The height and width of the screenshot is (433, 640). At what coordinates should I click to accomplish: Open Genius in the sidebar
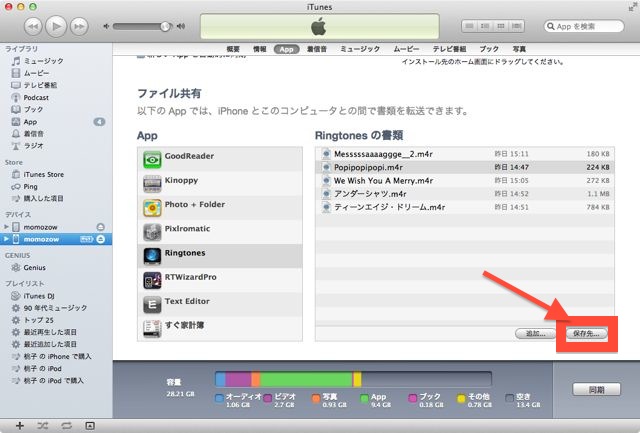point(34,268)
